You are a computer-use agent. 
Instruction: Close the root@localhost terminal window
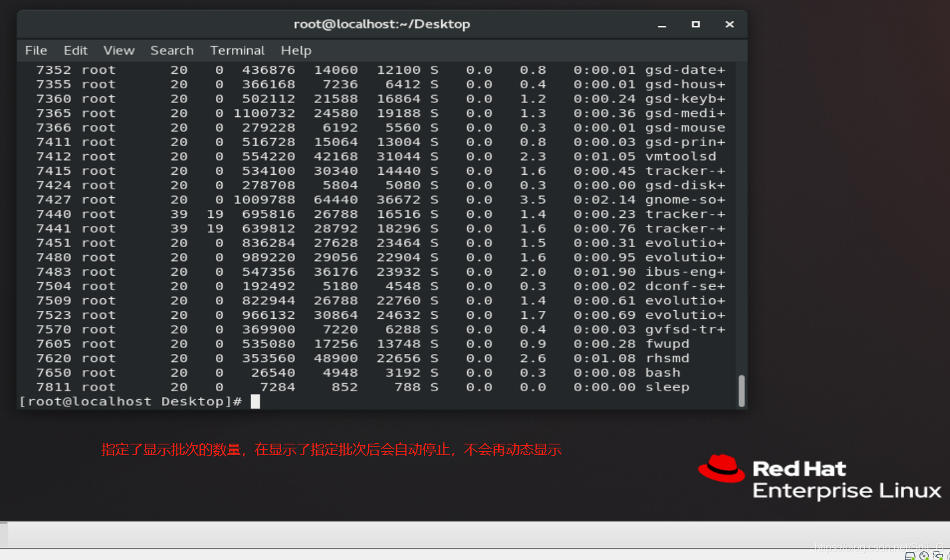[x=729, y=25]
